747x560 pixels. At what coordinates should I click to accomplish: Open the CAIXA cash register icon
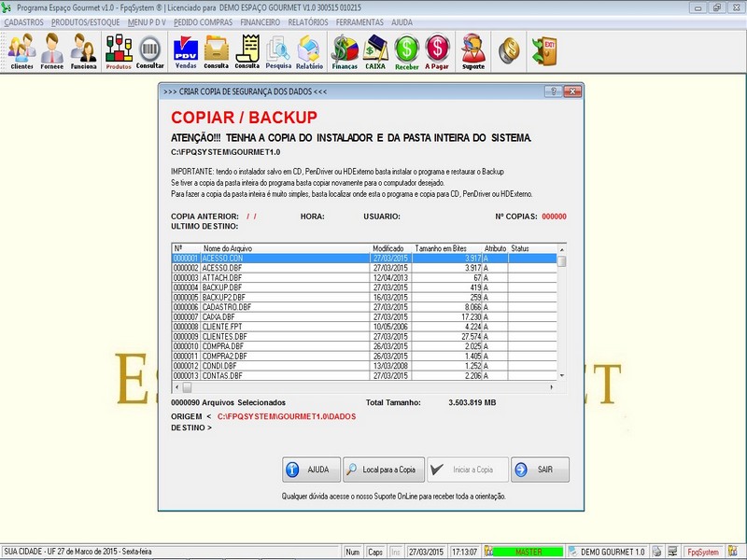pyautogui.click(x=375, y=51)
